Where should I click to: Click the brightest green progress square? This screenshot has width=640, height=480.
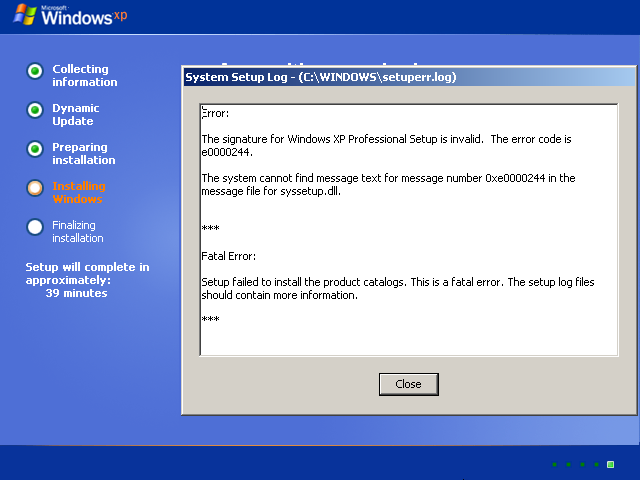[x=611, y=464]
